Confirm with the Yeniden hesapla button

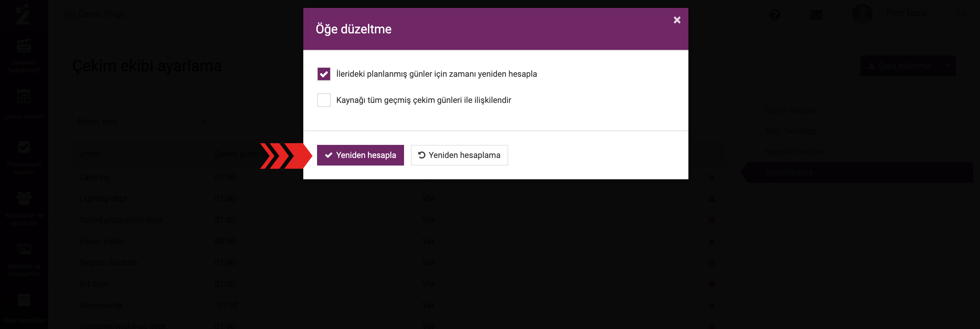point(360,155)
